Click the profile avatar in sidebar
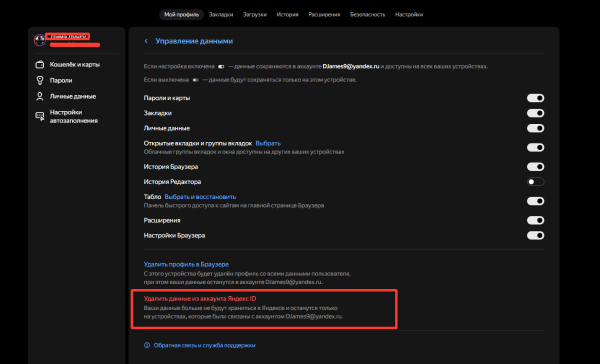 point(40,40)
